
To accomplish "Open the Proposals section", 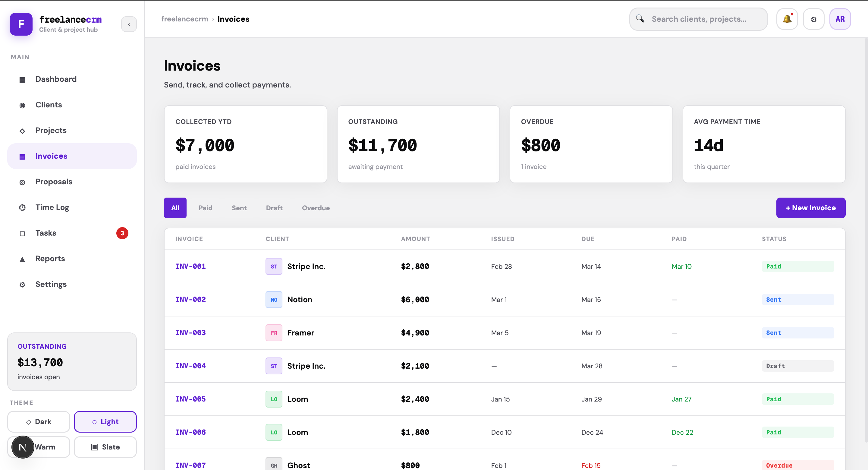I will (54, 182).
